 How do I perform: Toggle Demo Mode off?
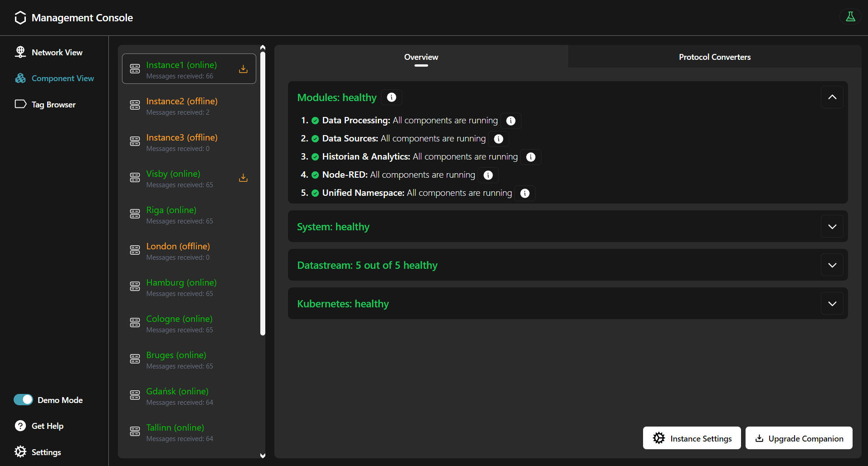pos(23,400)
